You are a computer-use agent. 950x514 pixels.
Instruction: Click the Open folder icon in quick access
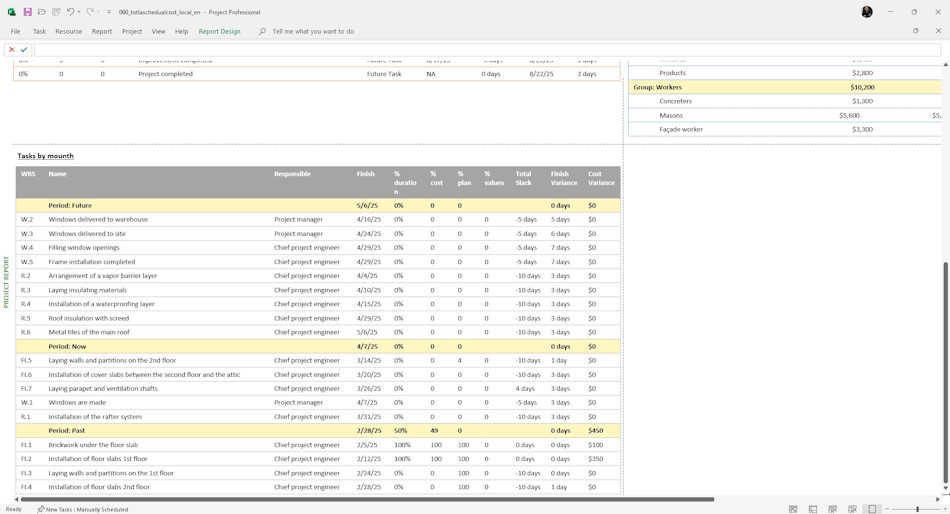(x=42, y=12)
